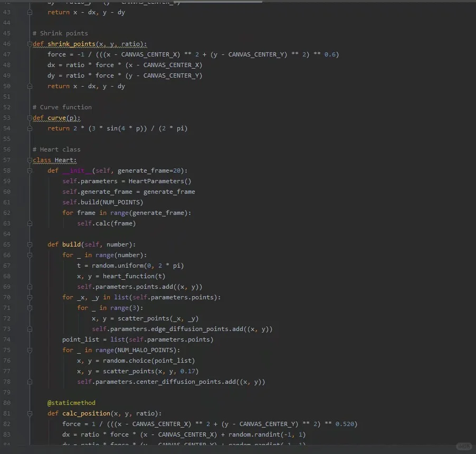Fold the 'for _ in range(3)' loop
The width and height of the screenshot is (476, 454).
tap(30, 308)
